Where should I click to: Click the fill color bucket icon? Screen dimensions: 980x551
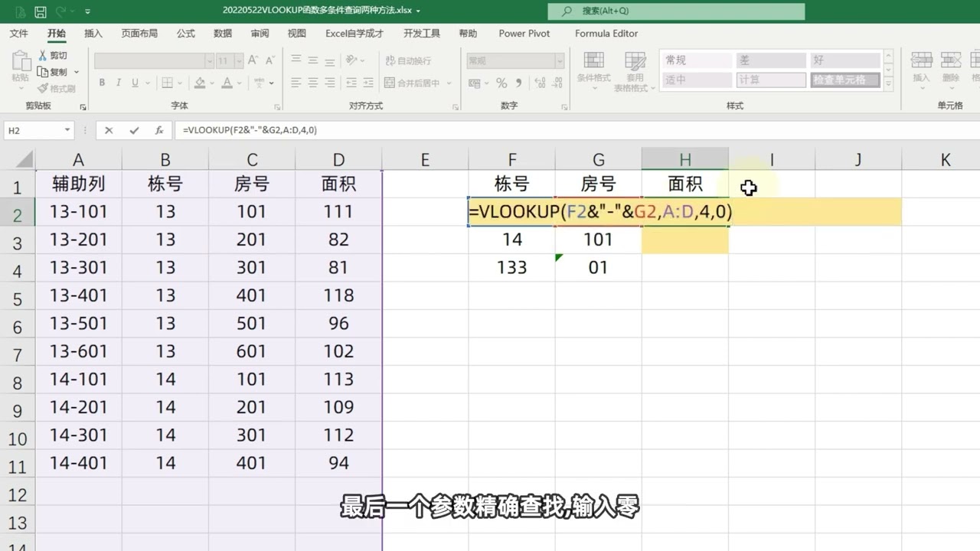200,83
